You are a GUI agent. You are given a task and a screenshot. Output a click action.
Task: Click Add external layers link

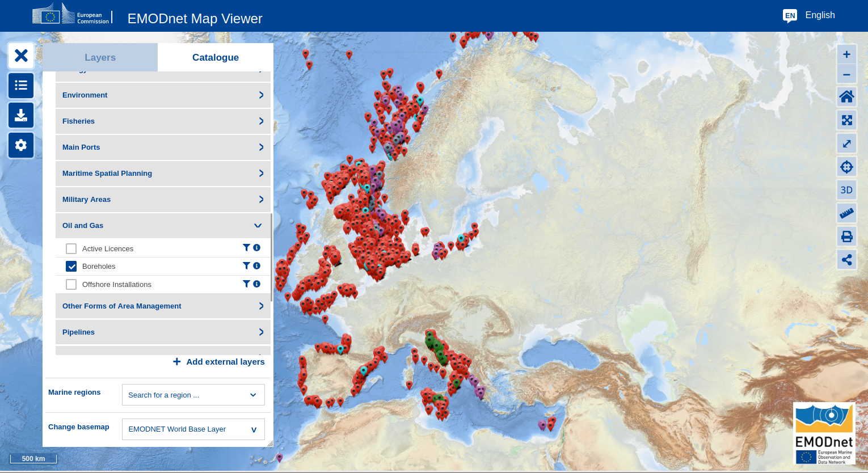click(x=219, y=362)
